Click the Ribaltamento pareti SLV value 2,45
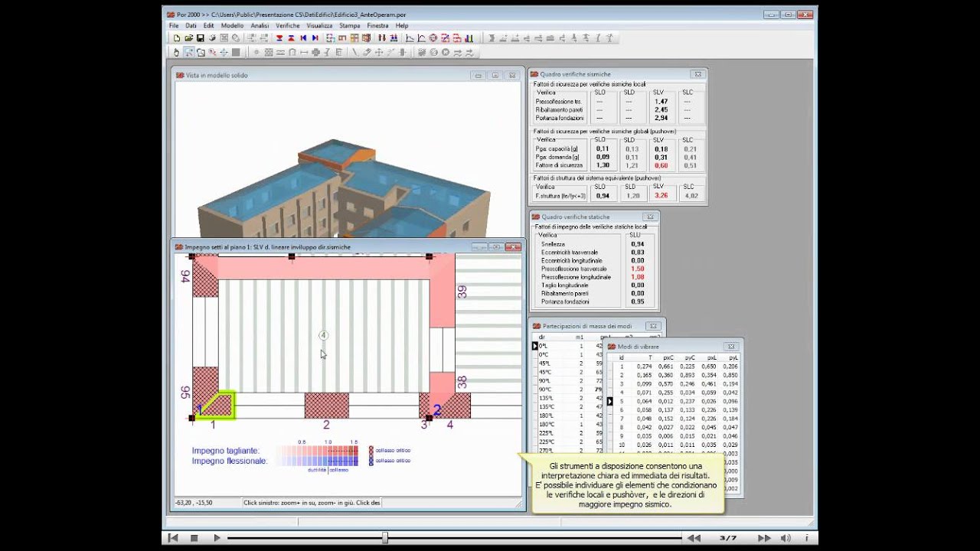The width and height of the screenshot is (980, 551). coord(661,109)
